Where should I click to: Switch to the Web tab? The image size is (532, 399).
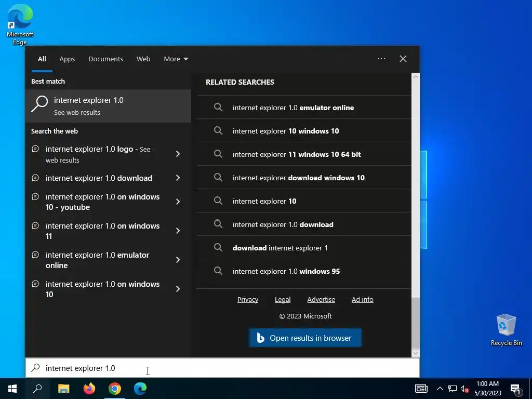tap(143, 59)
